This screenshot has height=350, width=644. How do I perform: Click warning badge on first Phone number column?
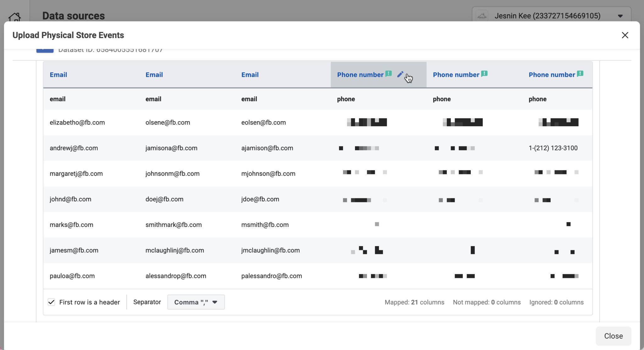tap(388, 73)
